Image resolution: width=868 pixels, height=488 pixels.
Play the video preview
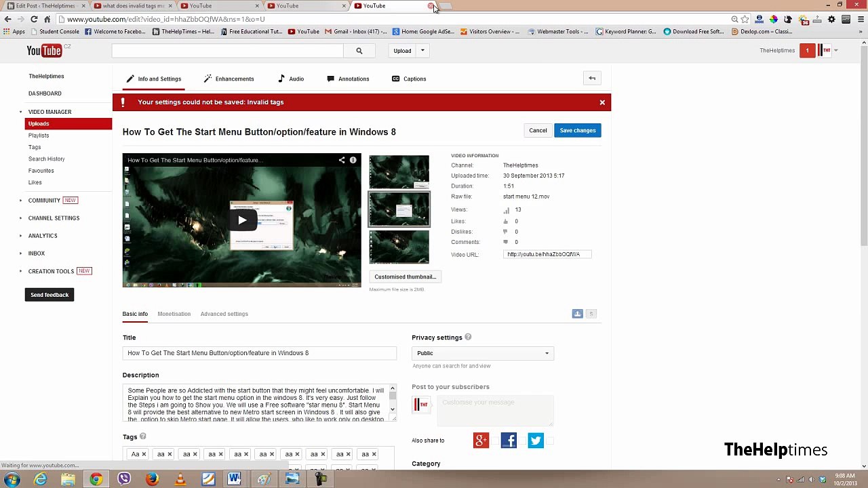tap(242, 220)
